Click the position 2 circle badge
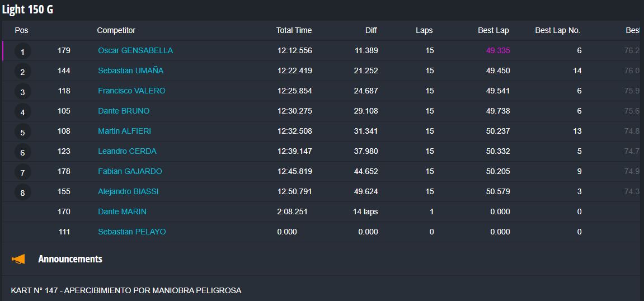This screenshot has width=644, height=301. 22,72
